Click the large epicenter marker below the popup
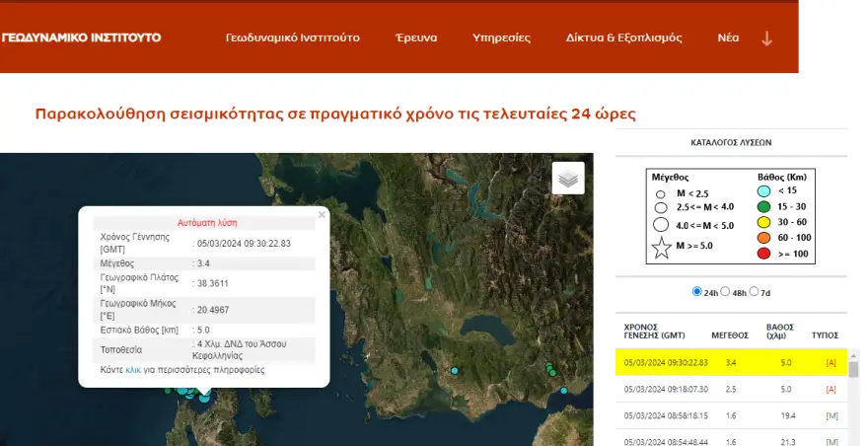This screenshot has height=446, width=868. [204, 397]
